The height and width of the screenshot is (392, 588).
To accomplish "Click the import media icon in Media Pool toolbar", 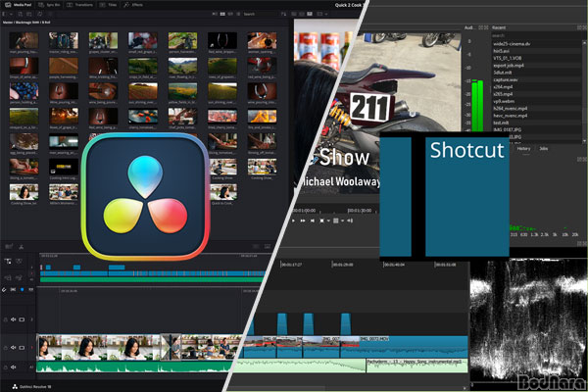I will point(20,14).
